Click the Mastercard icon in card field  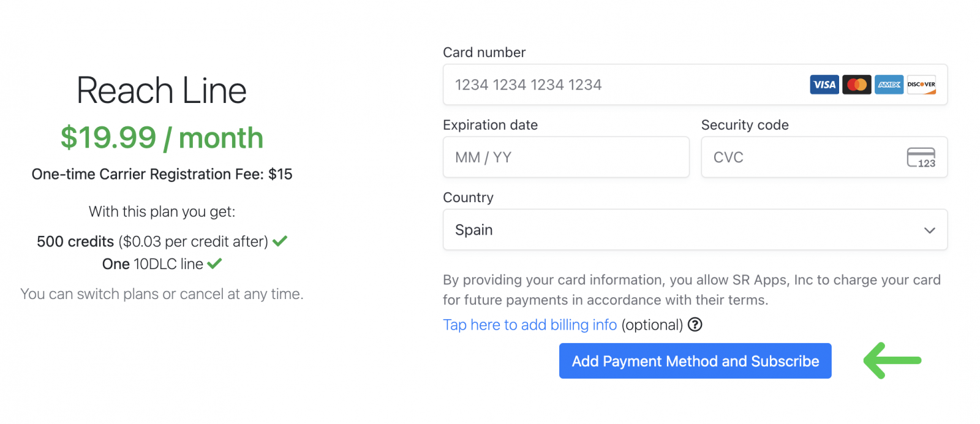pyautogui.click(x=857, y=85)
